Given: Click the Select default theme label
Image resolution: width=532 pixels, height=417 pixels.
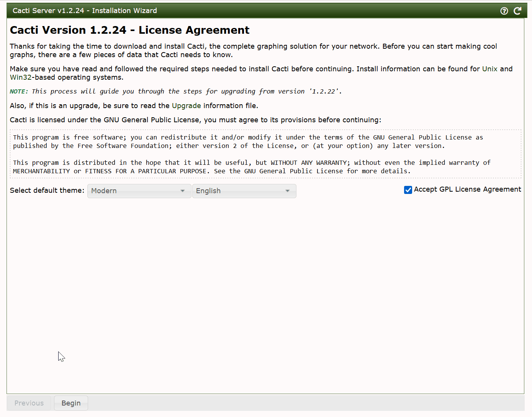Looking at the screenshot, I should tap(47, 190).
